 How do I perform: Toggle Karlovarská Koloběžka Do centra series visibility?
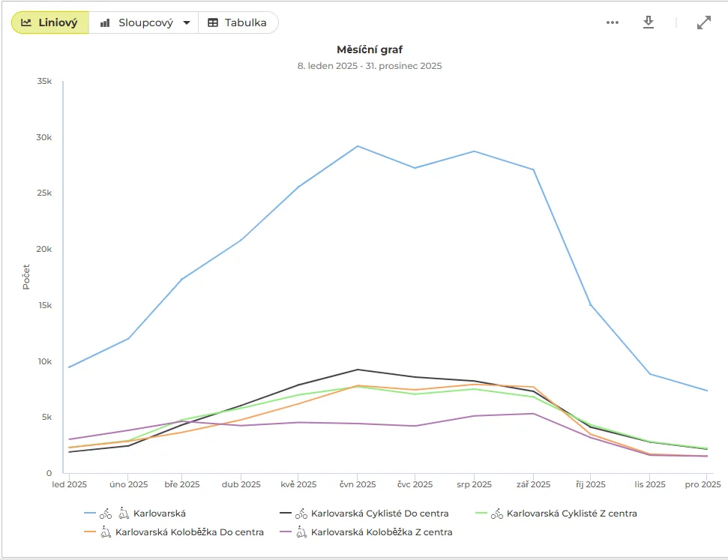[190, 532]
